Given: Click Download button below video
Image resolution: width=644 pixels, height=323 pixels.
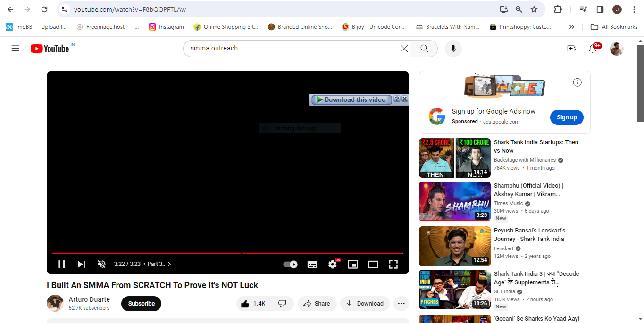Looking at the screenshot, I should [x=365, y=304].
